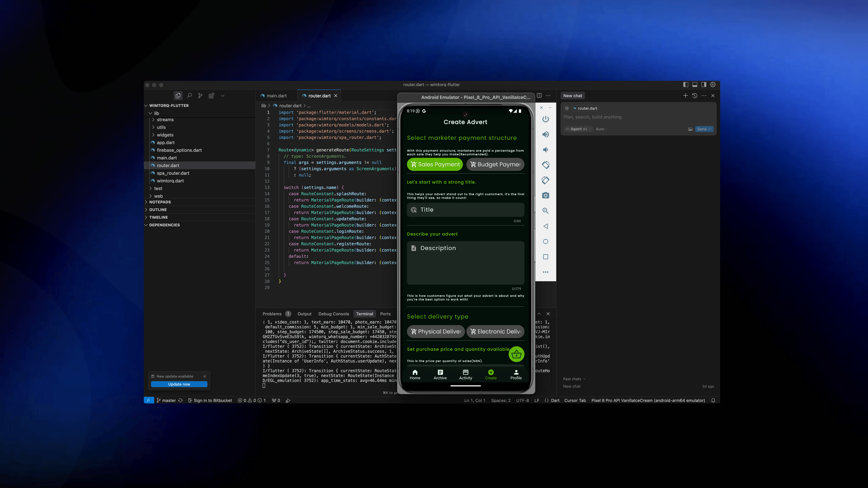Open the Extensions view icon
Viewport: 868px width, 488px height.
(212, 96)
